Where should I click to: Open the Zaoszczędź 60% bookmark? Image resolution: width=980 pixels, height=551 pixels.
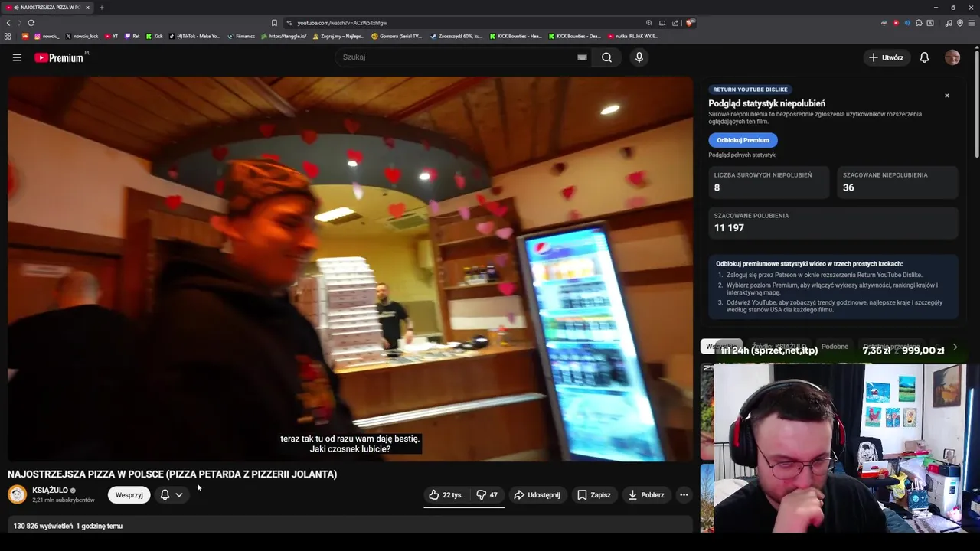456,36
